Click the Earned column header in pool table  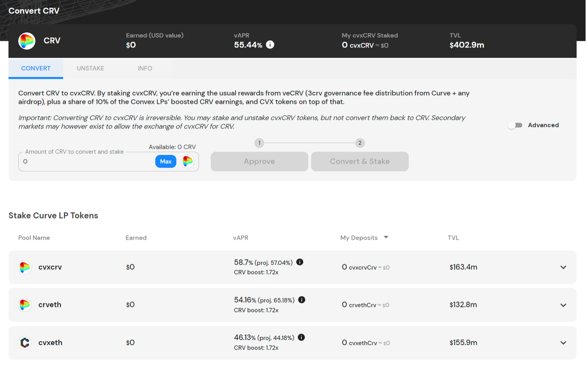click(136, 238)
